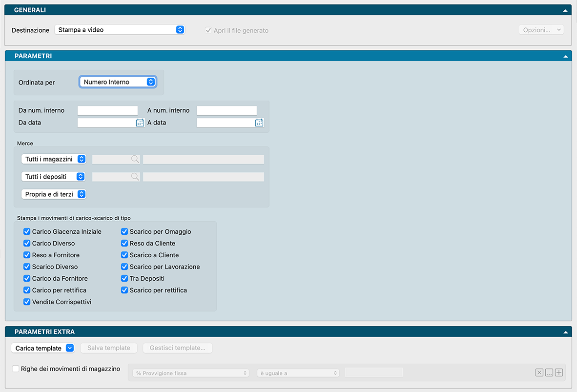Click the plus add filter row icon
Screen dimensions: 577x392
[x=559, y=373]
